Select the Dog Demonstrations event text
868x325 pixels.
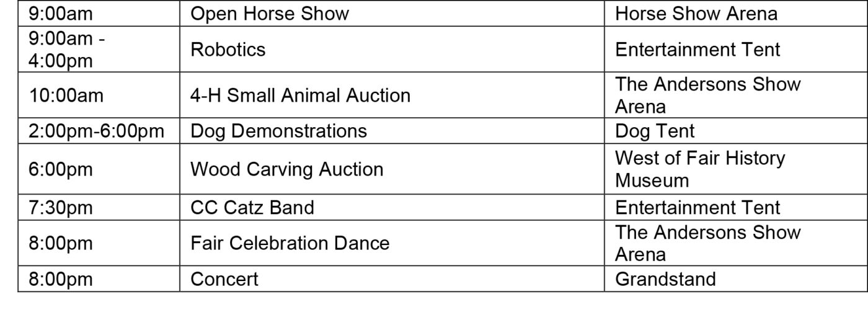pos(278,131)
